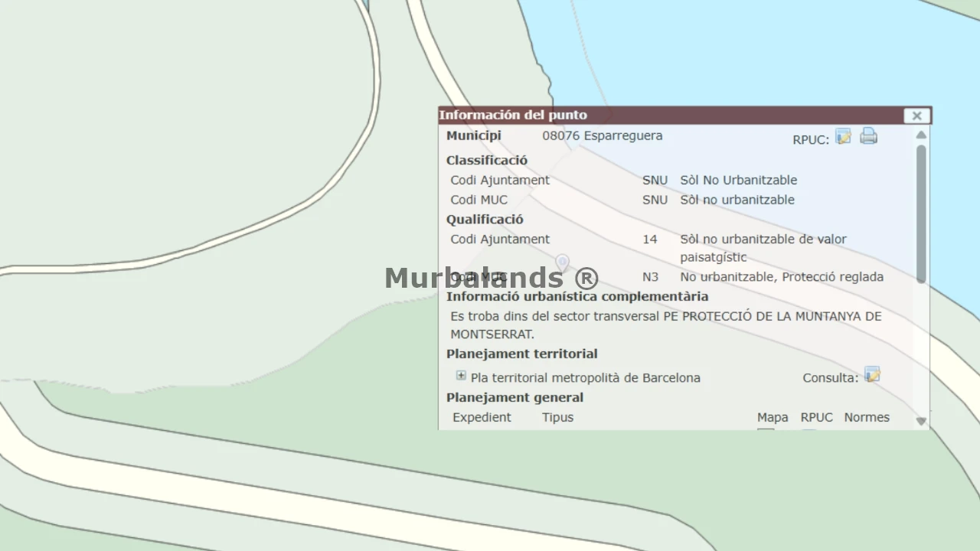Close the Información del punto popup
This screenshot has width=980, height=551.
coord(916,116)
